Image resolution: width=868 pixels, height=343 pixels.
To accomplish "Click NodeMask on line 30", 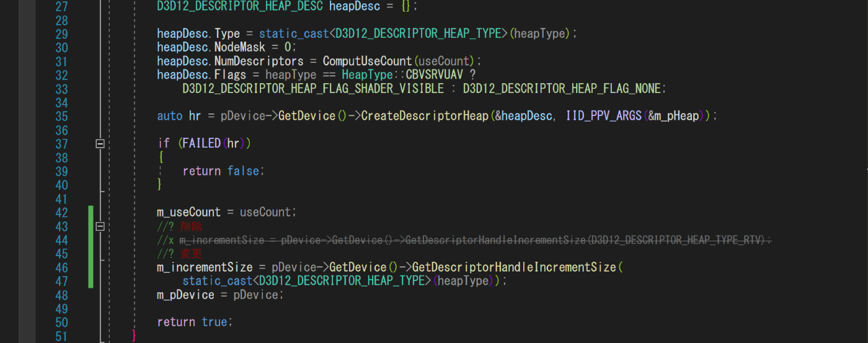I will (240, 48).
